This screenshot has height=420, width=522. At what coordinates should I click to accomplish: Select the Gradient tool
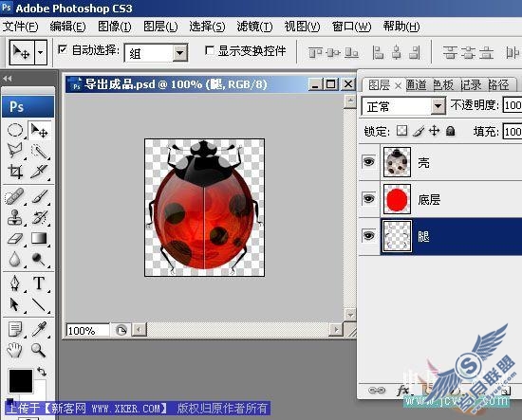coord(39,238)
